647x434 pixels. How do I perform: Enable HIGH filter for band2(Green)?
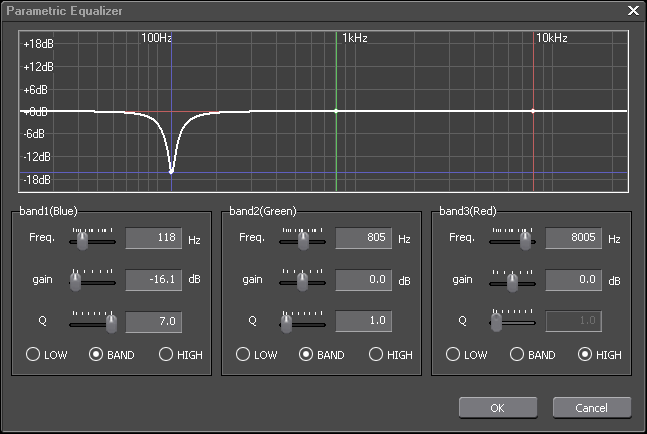click(x=376, y=354)
